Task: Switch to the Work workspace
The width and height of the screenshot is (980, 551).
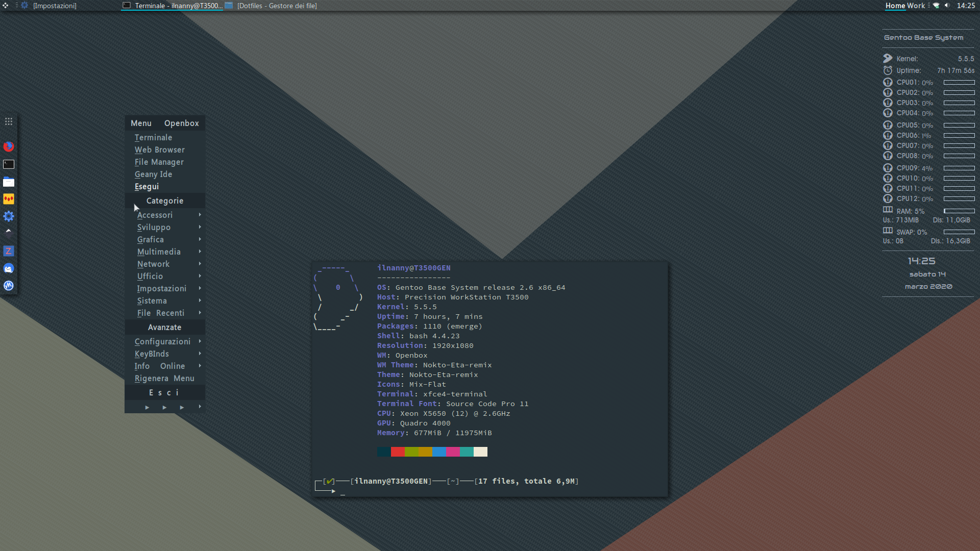Action: (916, 6)
